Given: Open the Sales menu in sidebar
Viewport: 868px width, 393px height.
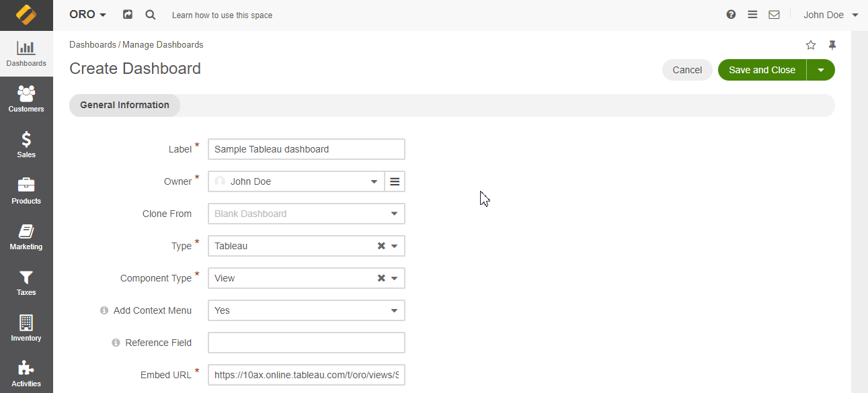Looking at the screenshot, I should click(x=26, y=144).
